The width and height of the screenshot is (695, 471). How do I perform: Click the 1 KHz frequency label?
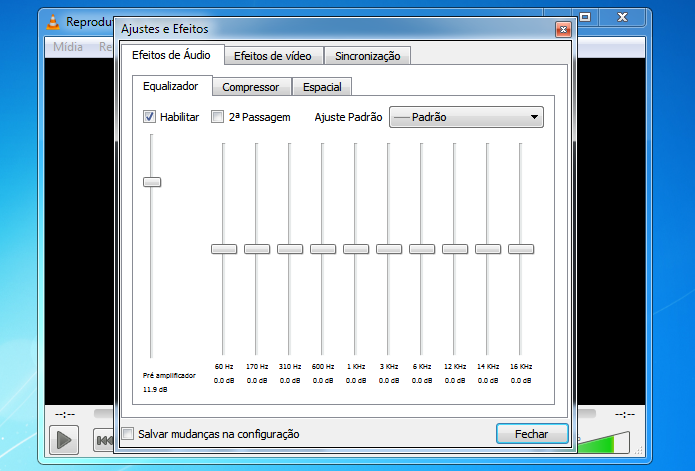click(356, 366)
